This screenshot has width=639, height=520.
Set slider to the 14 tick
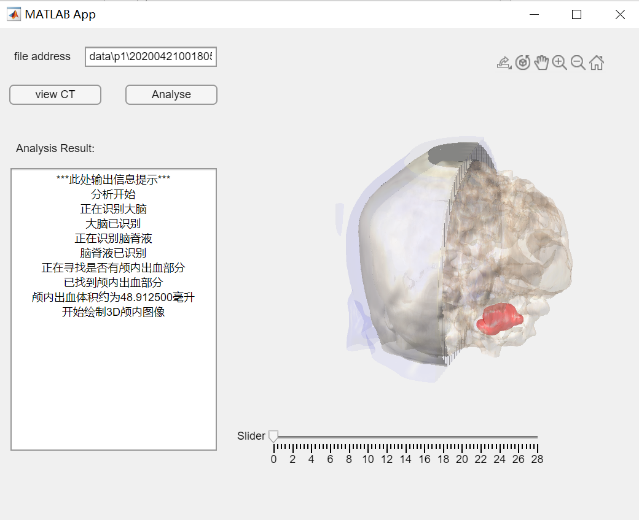click(x=405, y=437)
